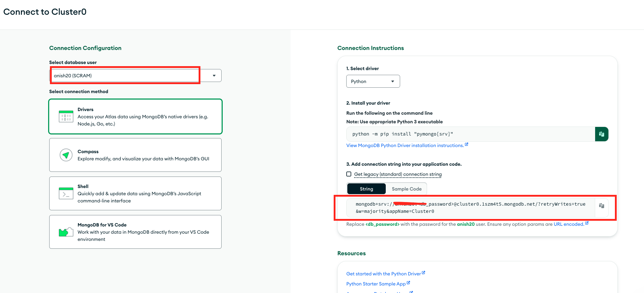
Task: Follow the URL encoded link
Action: 569,224
